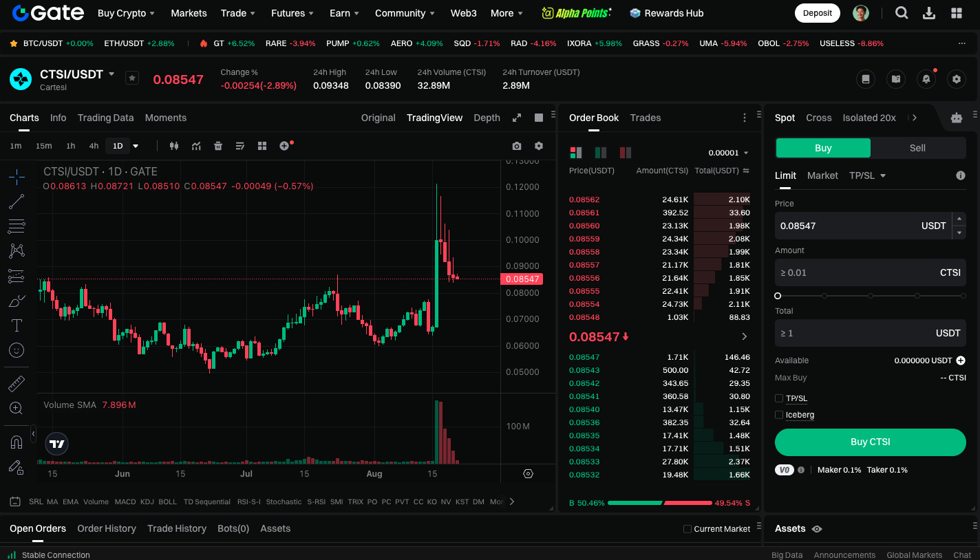Screen dimensions: 980x560
Task: Expand the chart to fullscreen
Action: pyautogui.click(x=517, y=118)
